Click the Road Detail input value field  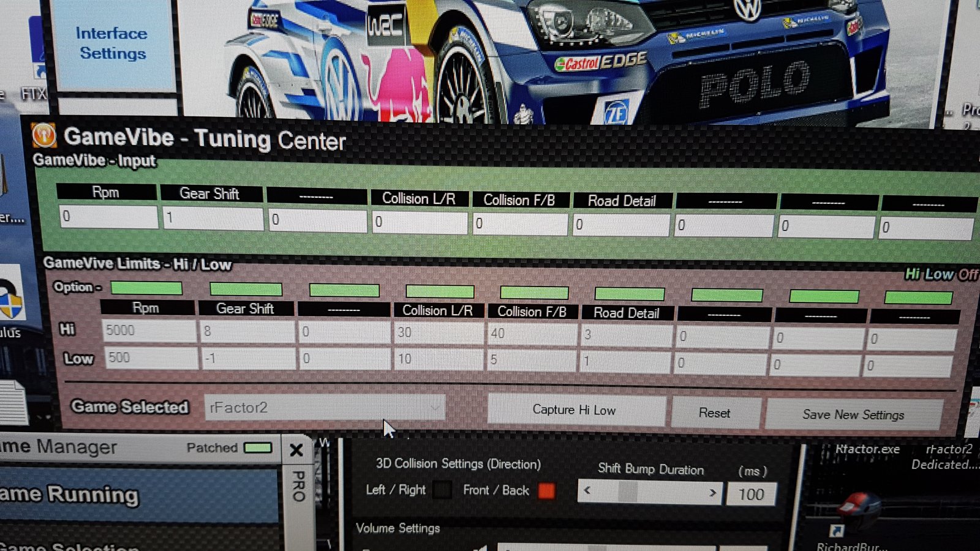tap(622, 225)
